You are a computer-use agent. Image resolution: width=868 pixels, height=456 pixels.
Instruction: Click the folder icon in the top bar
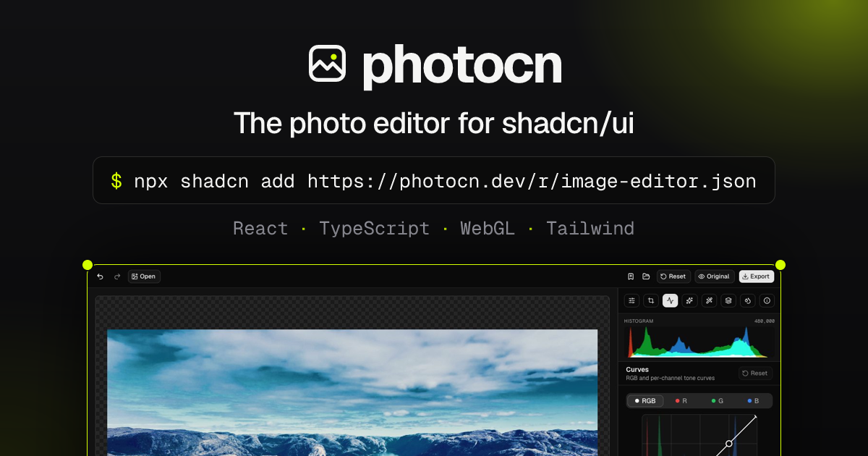[x=646, y=276]
